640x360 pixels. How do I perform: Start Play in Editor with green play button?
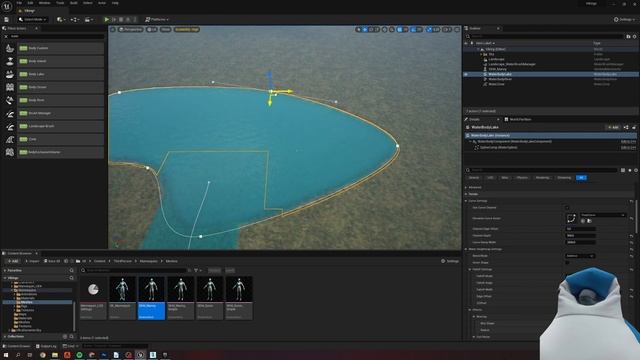click(x=107, y=19)
